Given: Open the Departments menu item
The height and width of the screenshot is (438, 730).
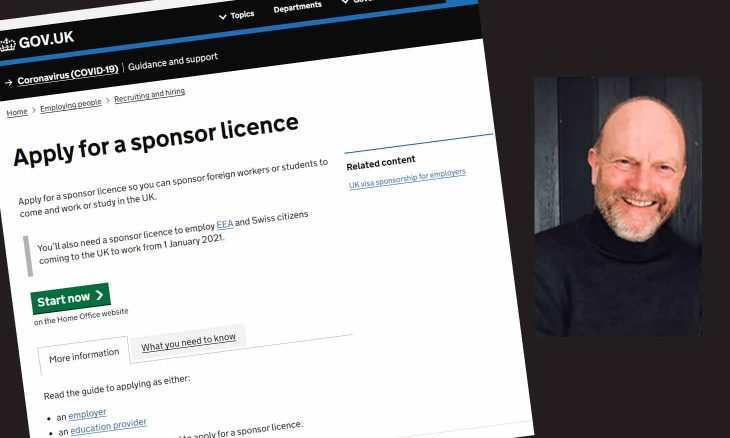Looking at the screenshot, I should [297, 7].
